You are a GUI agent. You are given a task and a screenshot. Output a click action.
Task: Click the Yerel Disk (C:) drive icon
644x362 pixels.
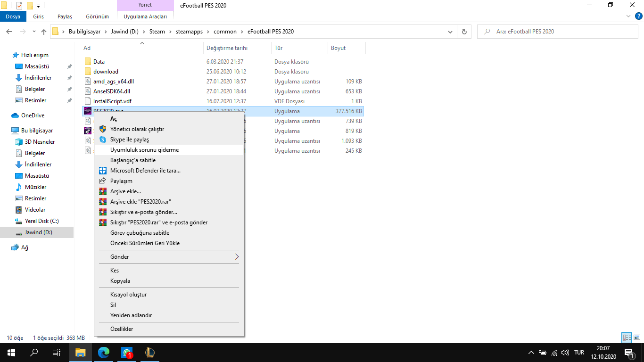19,221
